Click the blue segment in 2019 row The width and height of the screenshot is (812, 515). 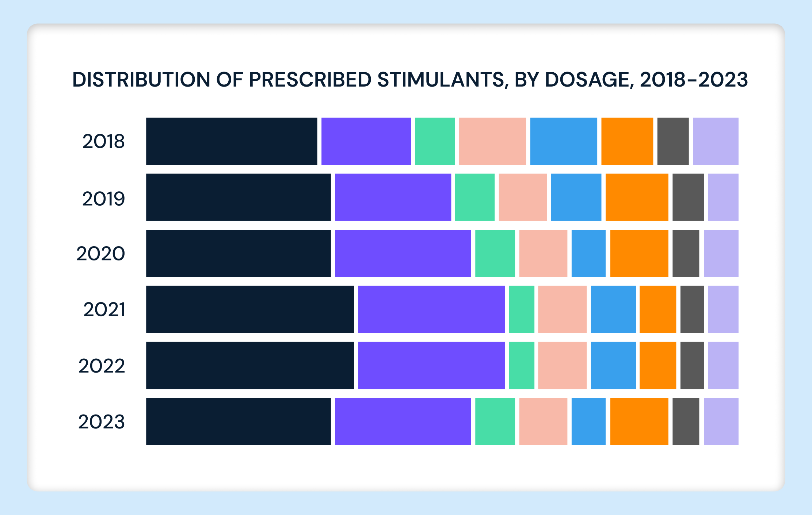[x=576, y=197]
